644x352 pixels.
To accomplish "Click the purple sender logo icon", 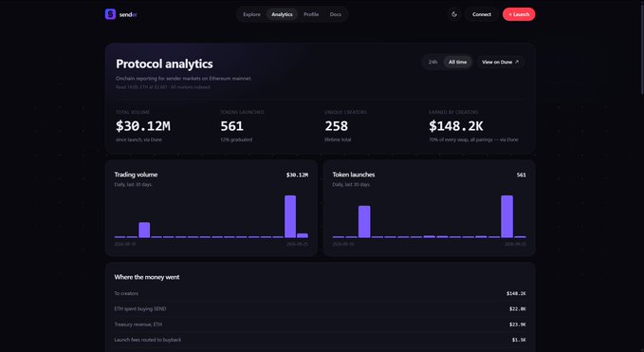I will click(110, 14).
